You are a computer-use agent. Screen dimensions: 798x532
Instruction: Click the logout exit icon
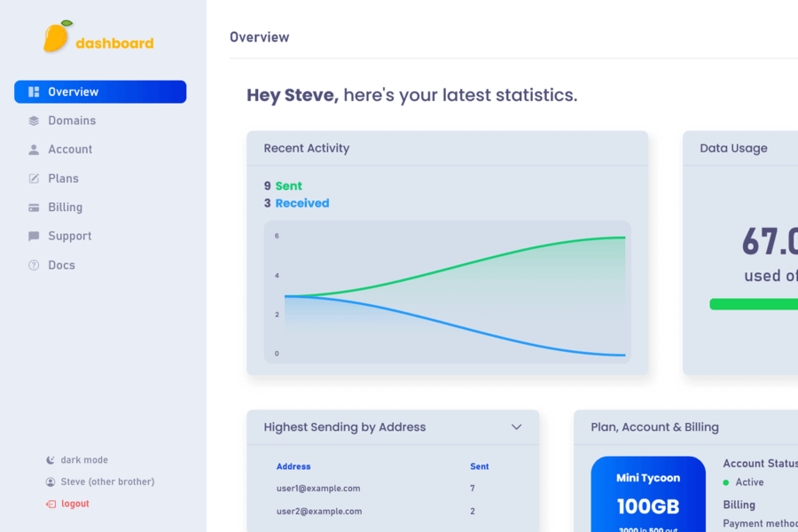click(51, 504)
